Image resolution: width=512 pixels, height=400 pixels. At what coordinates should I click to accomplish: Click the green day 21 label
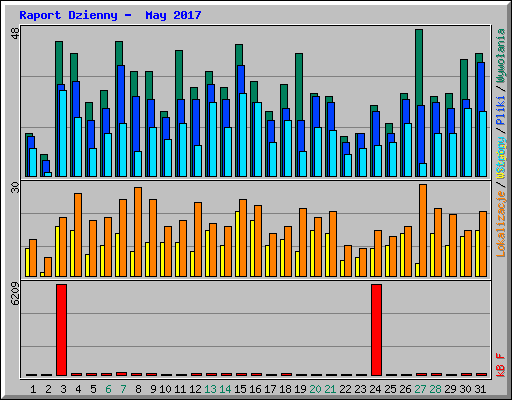330,389
